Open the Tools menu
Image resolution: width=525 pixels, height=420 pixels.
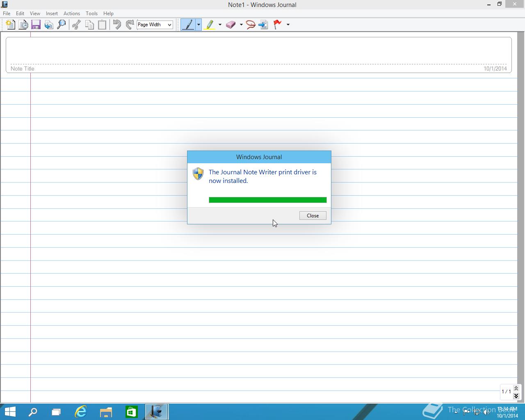tap(91, 14)
